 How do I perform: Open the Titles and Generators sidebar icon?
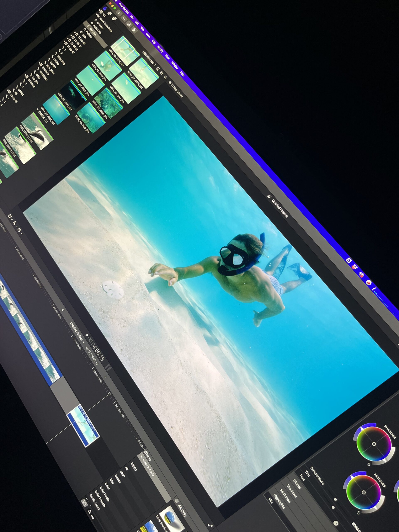point(114,18)
